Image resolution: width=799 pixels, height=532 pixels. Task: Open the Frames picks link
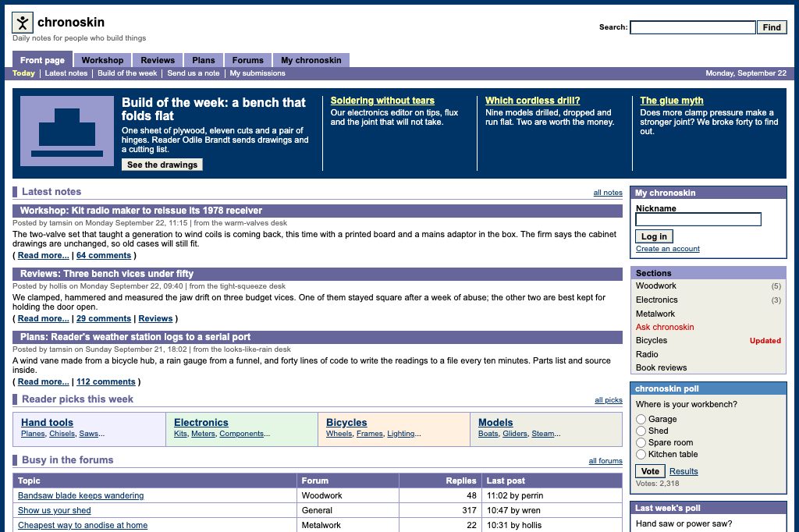369,434
